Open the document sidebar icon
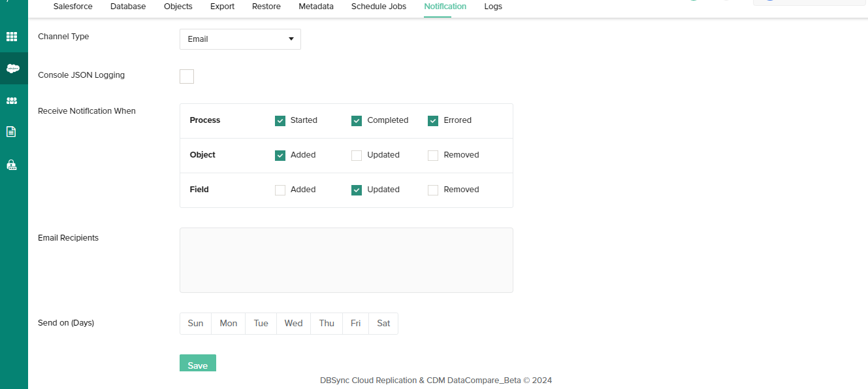Image resolution: width=868 pixels, height=389 pixels. point(11,131)
